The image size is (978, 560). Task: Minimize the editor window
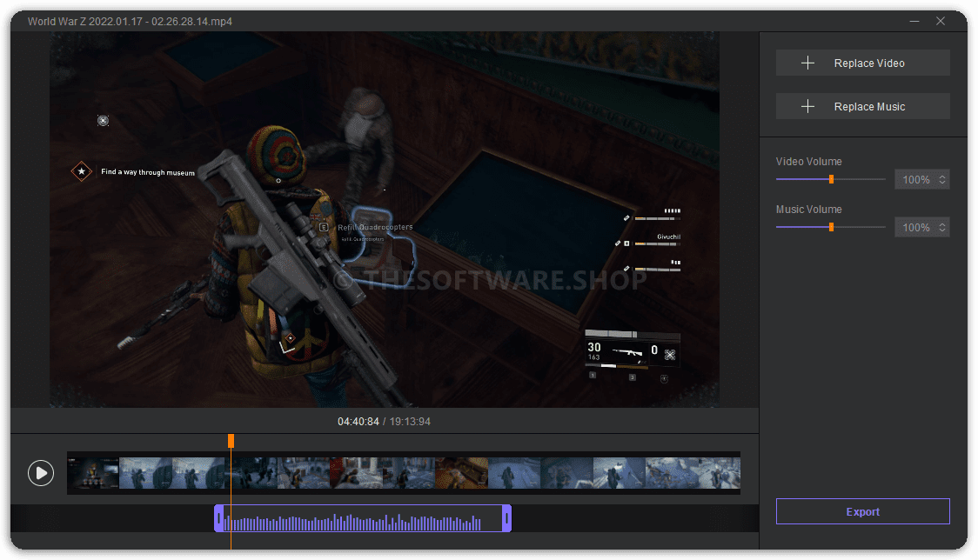pyautogui.click(x=914, y=21)
